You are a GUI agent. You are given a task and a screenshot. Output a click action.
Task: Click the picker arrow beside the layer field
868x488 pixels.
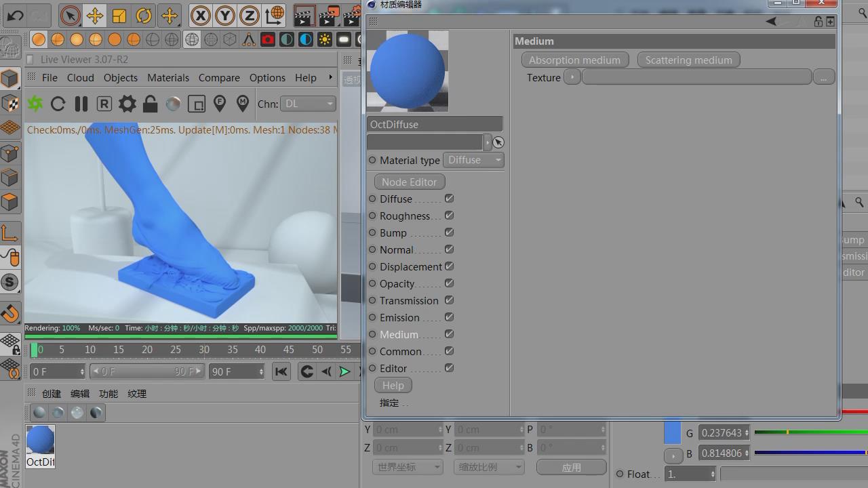498,142
